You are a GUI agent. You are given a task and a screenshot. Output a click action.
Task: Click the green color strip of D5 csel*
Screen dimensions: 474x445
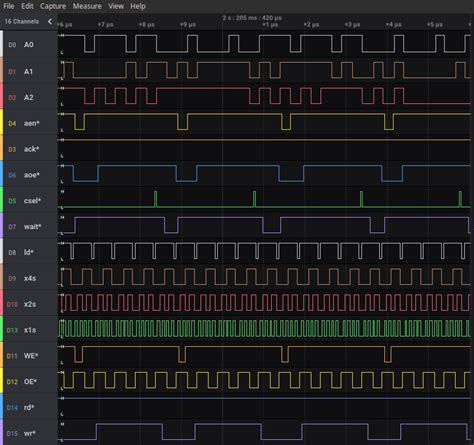pyautogui.click(x=1, y=200)
